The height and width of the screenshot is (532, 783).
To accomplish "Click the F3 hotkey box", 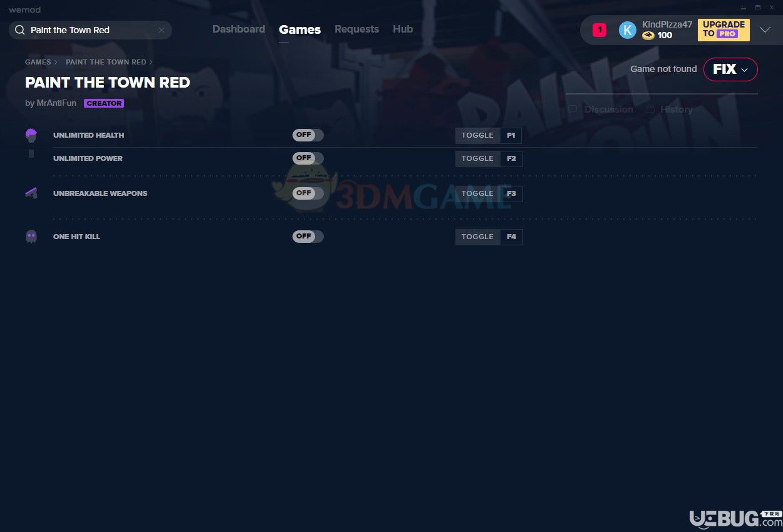I will (x=511, y=194).
